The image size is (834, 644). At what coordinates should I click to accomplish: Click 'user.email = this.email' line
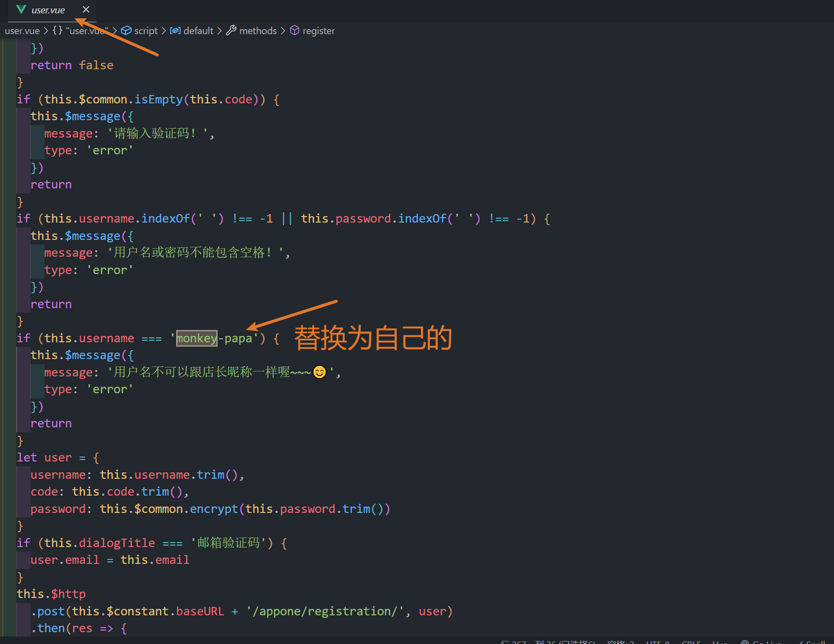click(110, 560)
